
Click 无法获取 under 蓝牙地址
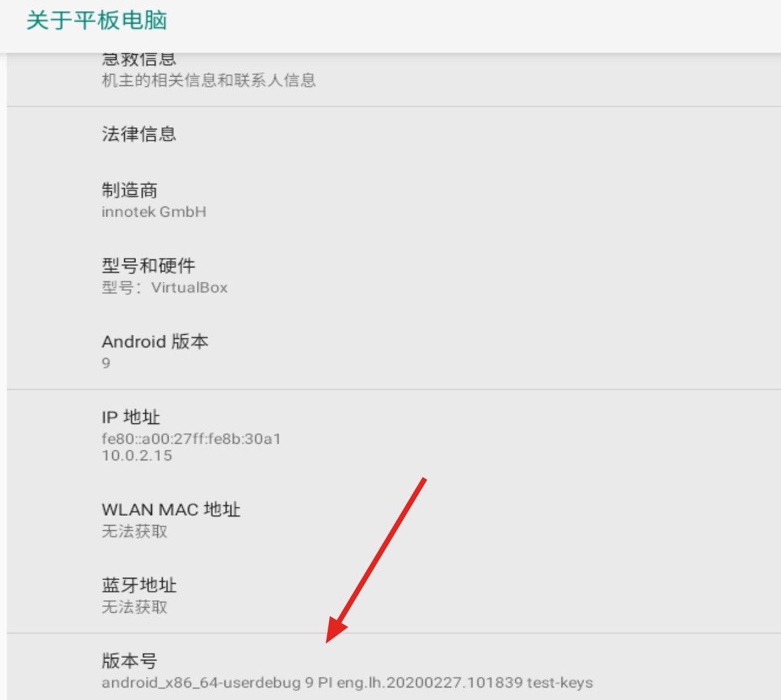[x=135, y=608]
